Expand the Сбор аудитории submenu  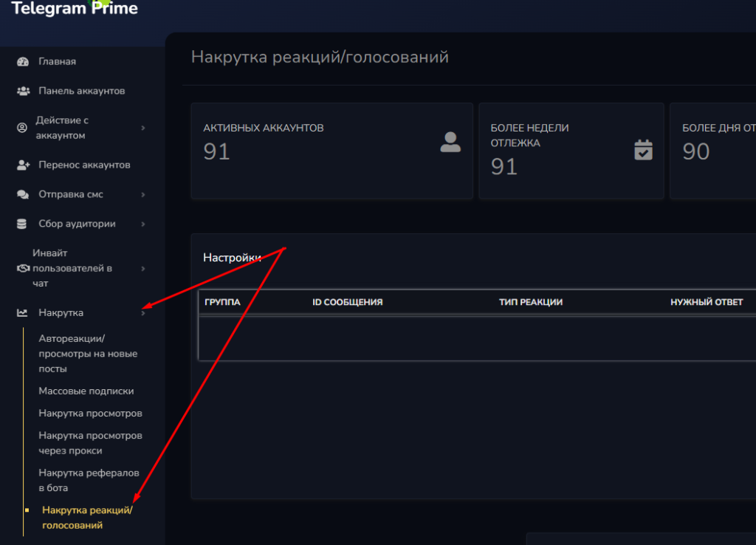(x=145, y=224)
